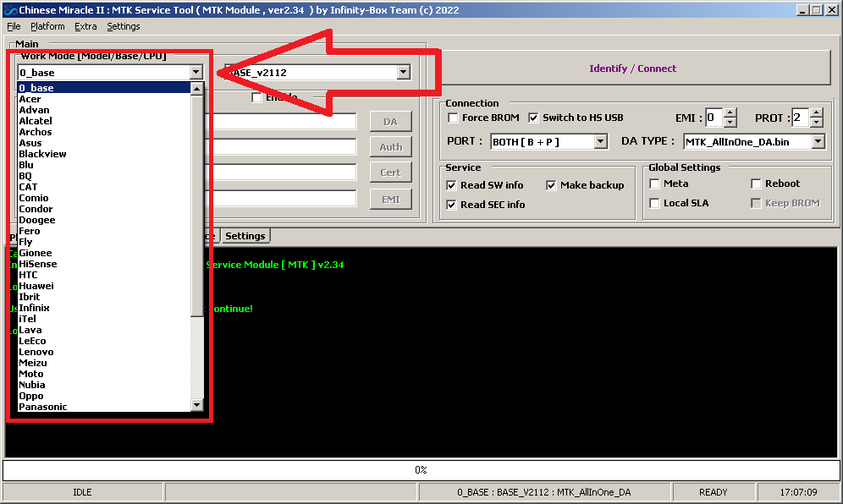Image resolution: width=843 pixels, height=504 pixels.
Task: Select HiSense from the brand list
Action: [104, 264]
